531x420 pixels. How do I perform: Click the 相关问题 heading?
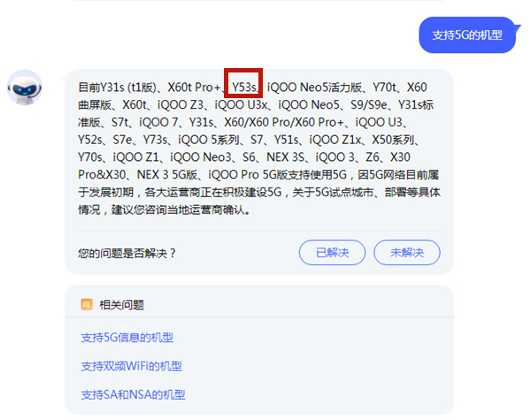coord(122,304)
